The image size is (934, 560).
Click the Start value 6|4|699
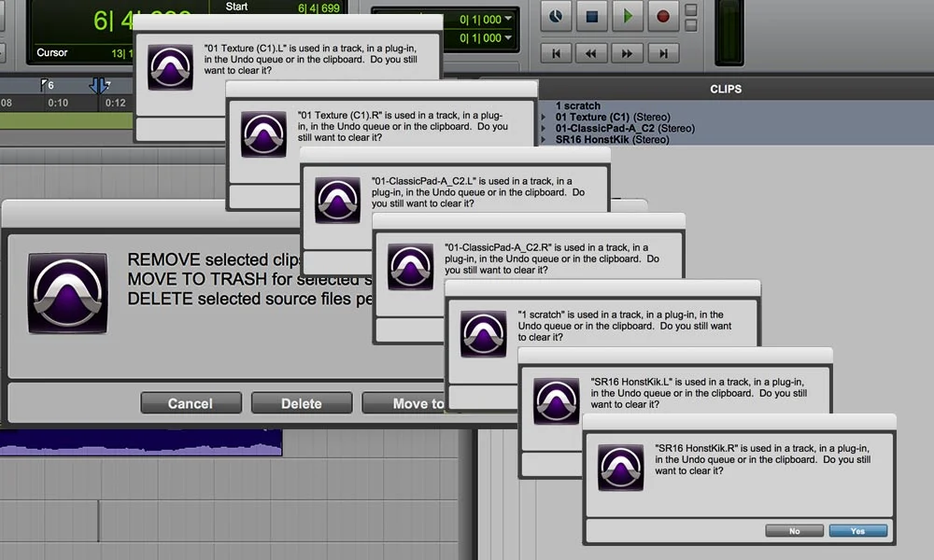[318, 7]
